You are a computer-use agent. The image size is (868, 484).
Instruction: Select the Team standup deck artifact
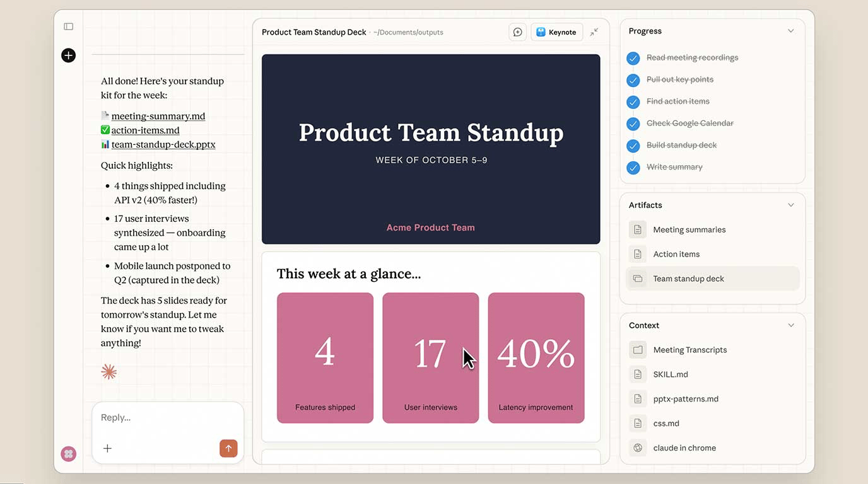pyautogui.click(x=713, y=279)
